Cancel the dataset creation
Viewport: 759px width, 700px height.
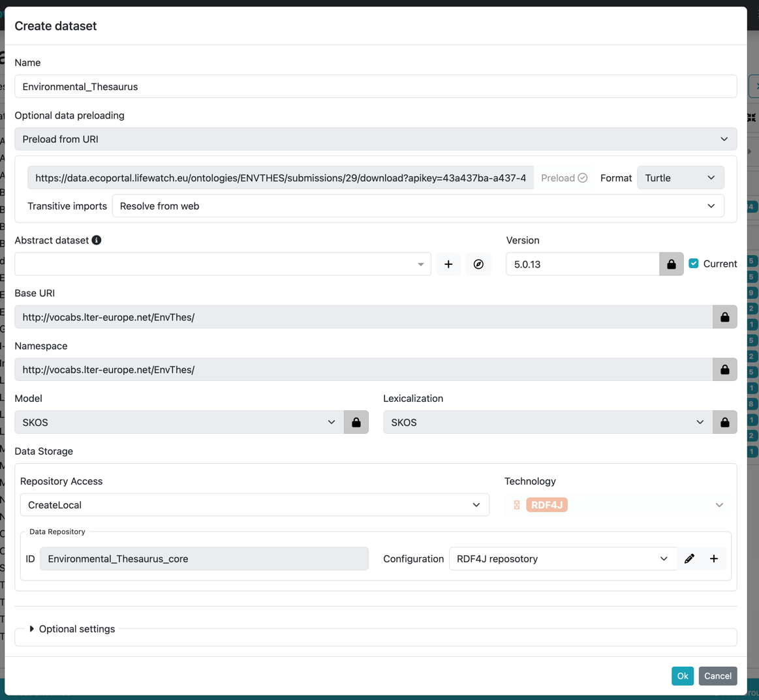[x=718, y=676]
